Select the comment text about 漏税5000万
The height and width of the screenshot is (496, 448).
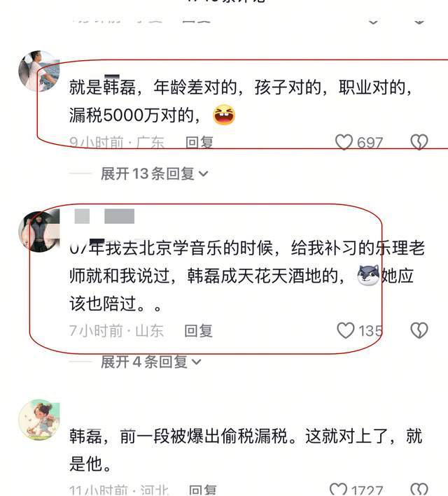[x=241, y=101]
